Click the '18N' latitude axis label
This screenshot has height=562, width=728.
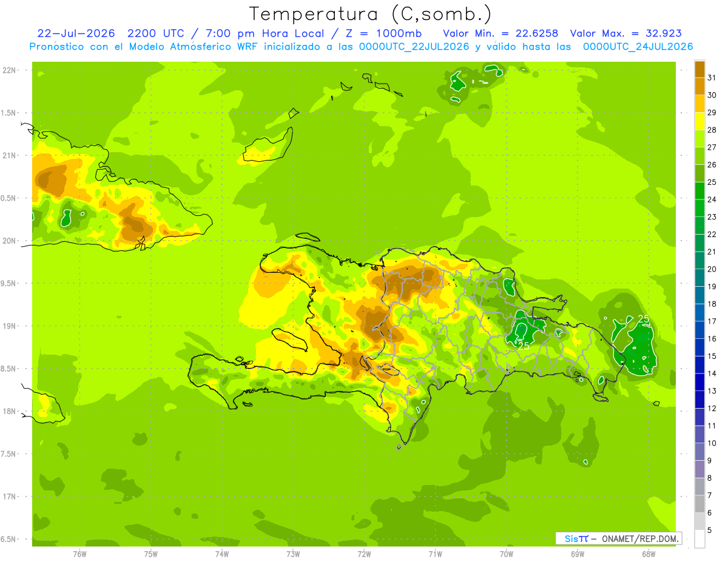tap(10, 411)
